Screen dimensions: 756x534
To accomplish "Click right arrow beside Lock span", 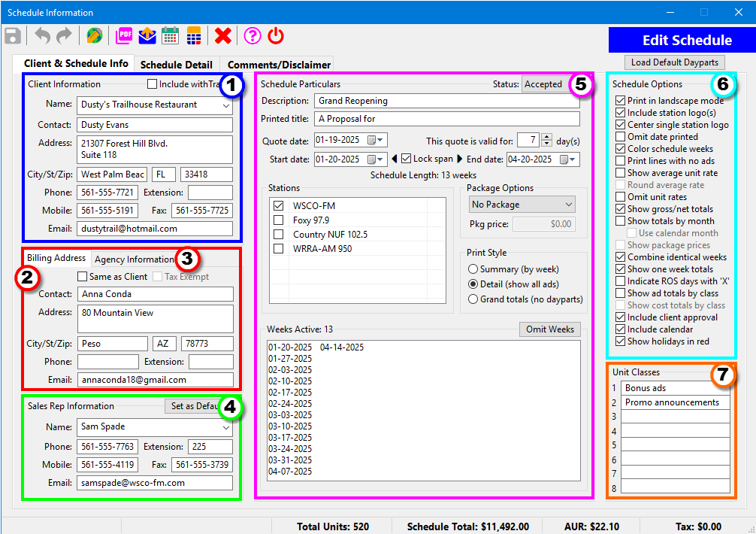I will (x=459, y=159).
